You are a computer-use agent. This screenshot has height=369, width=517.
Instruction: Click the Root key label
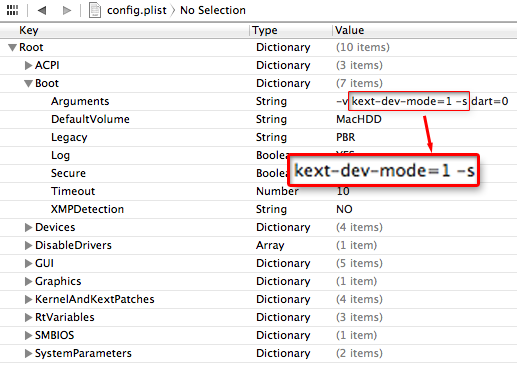[x=31, y=47]
